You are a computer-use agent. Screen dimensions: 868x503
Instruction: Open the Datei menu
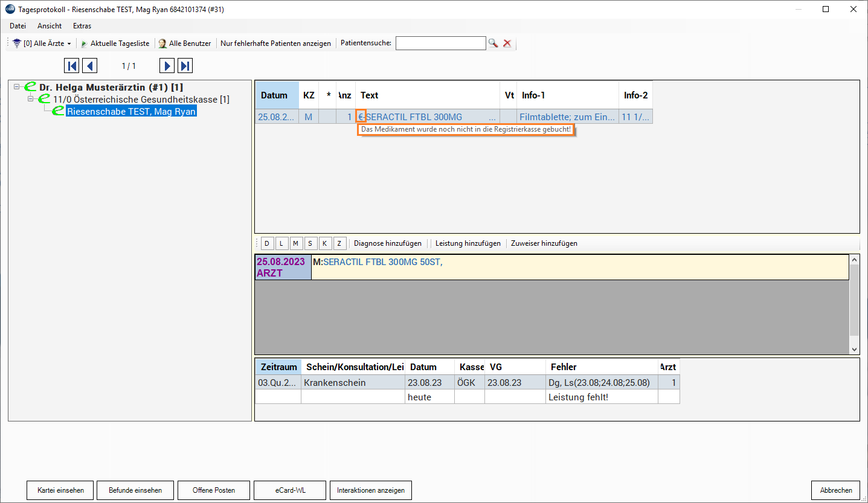[x=18, y=26]
